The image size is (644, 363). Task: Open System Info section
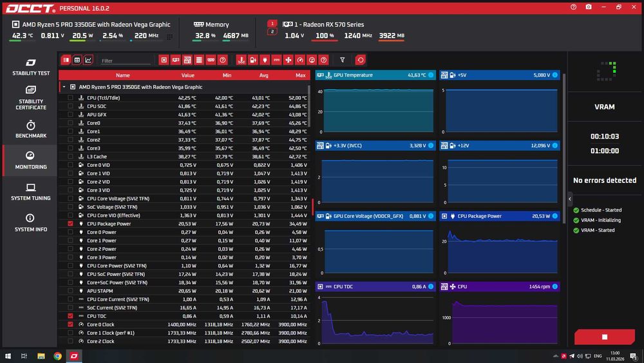[31, 223]
